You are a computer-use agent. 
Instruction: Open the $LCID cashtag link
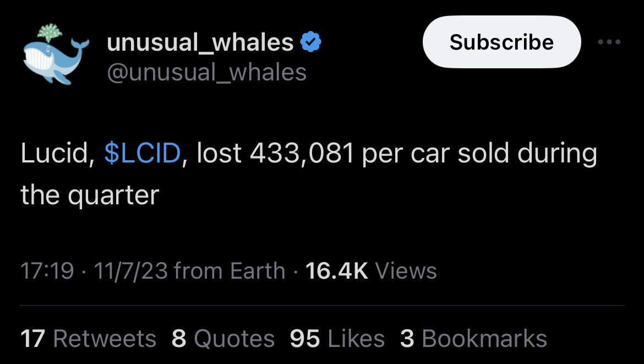pos(143,153)
